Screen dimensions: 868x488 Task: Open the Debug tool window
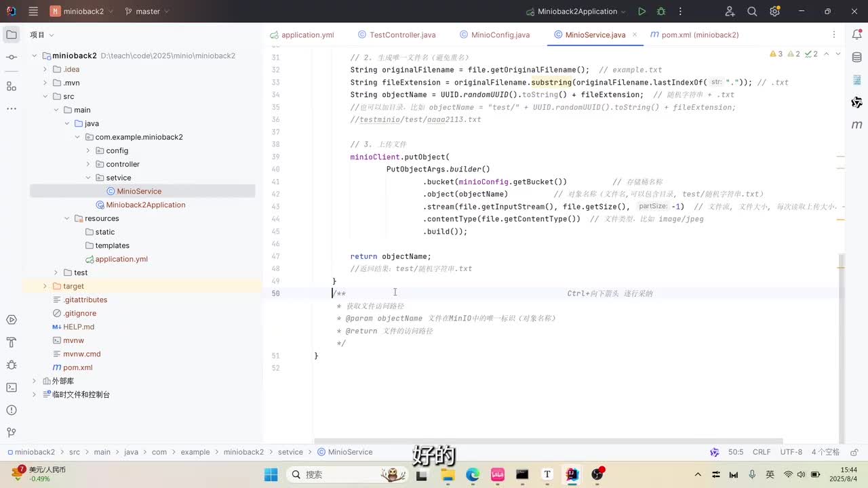point(11,365)
